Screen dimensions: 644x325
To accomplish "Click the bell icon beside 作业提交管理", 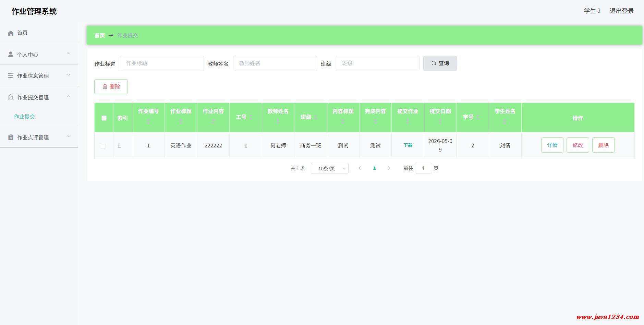I will point(11,97).
